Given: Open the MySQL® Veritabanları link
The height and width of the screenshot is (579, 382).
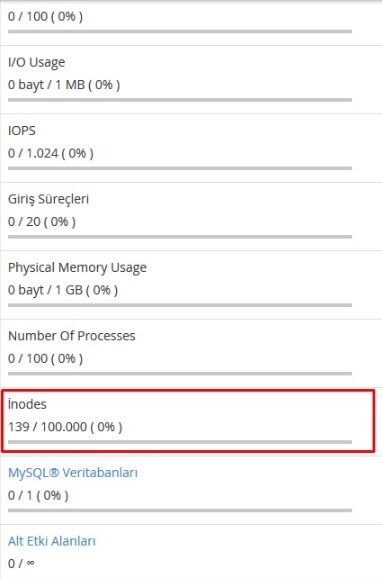Looking at the screenshot, I should 73,473.
